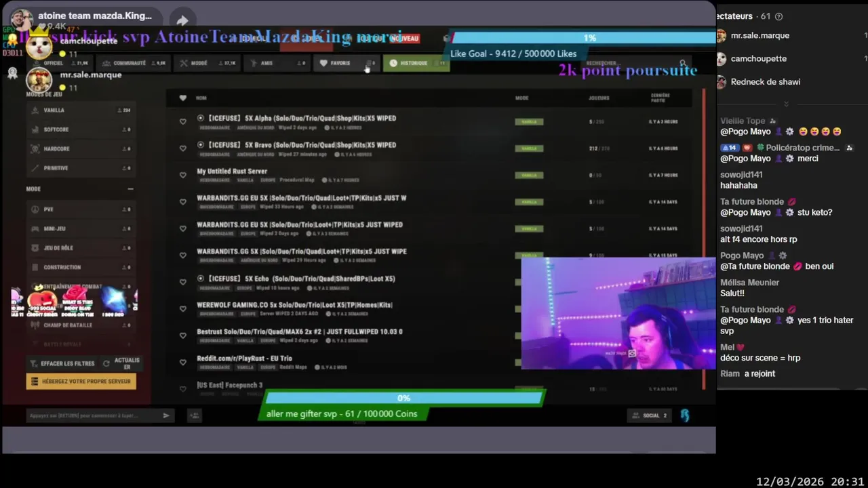
Task: Favorite the Reddit.com/r/PlayRust EU Trio heart
Action: coord(182,362)
